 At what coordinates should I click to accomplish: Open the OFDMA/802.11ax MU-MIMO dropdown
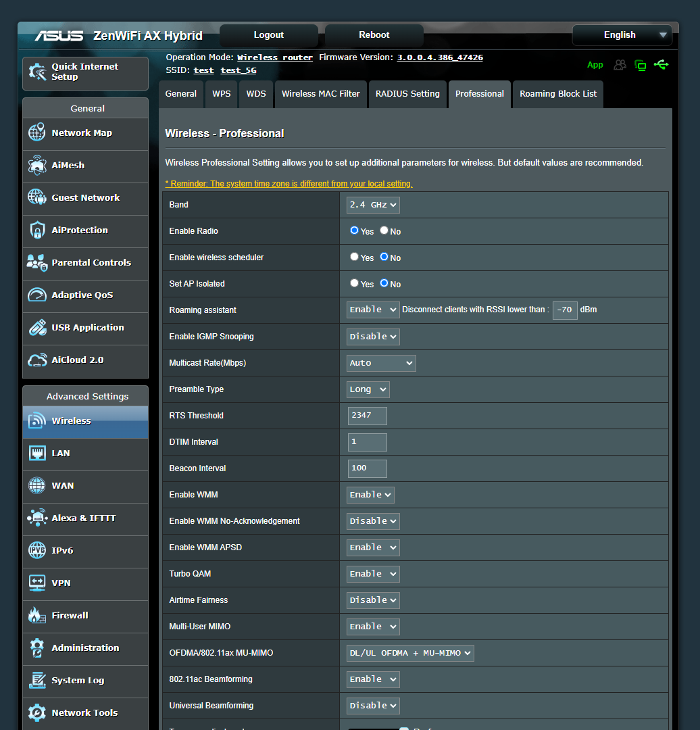tap(409, 652)
